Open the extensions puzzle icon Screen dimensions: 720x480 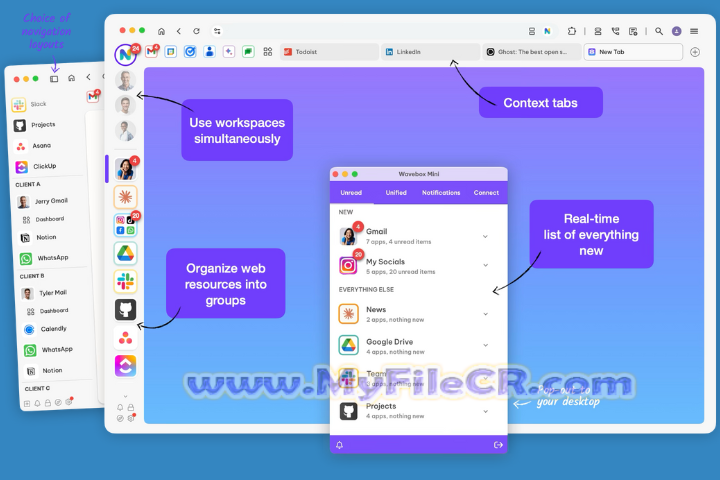[571, 31]
